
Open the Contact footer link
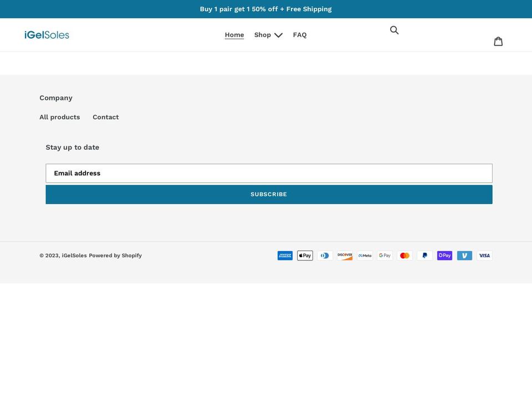point(106,117)
